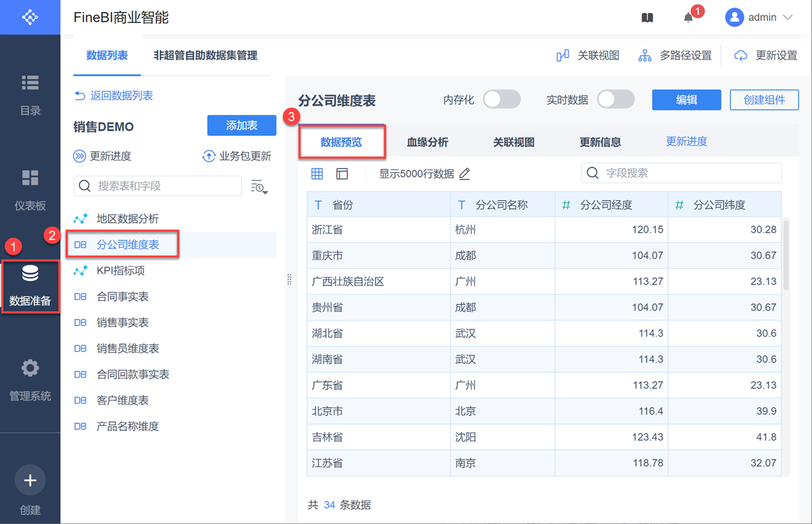
Task: Click the DB icon of 销售事实表
Action: 81,322
